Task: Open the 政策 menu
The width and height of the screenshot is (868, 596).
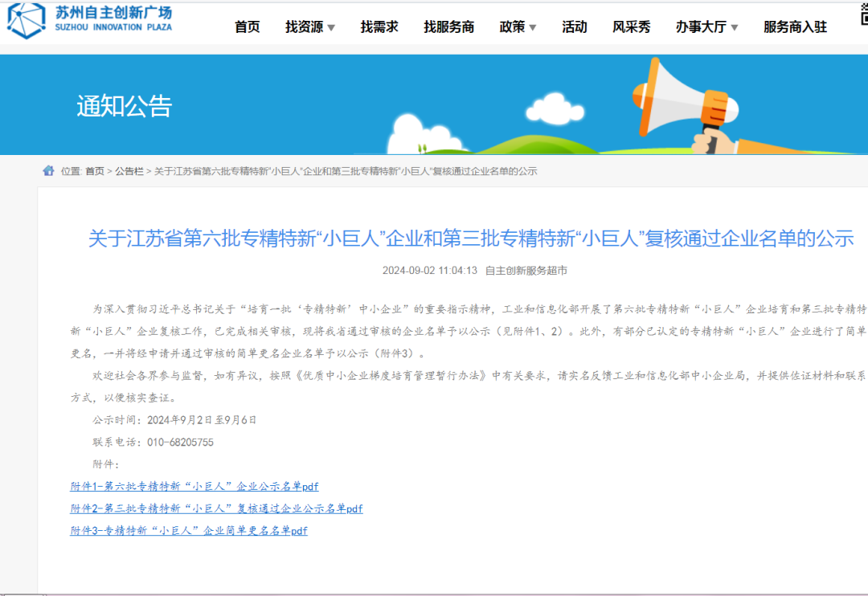Action: tap(512, 27)
